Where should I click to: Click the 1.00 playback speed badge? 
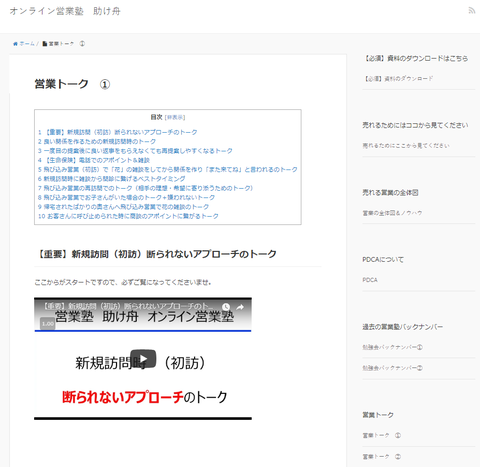click(x=48, y=323)
